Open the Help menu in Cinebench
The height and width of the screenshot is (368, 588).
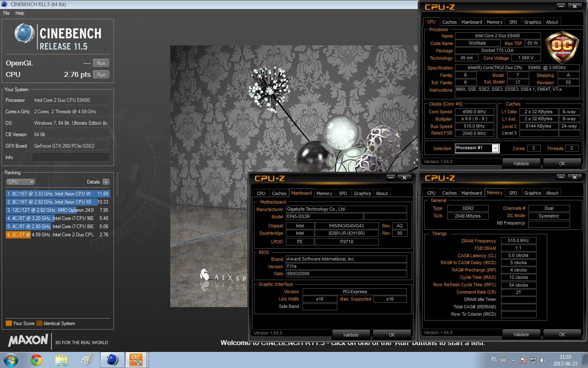(x=20, y=13)
